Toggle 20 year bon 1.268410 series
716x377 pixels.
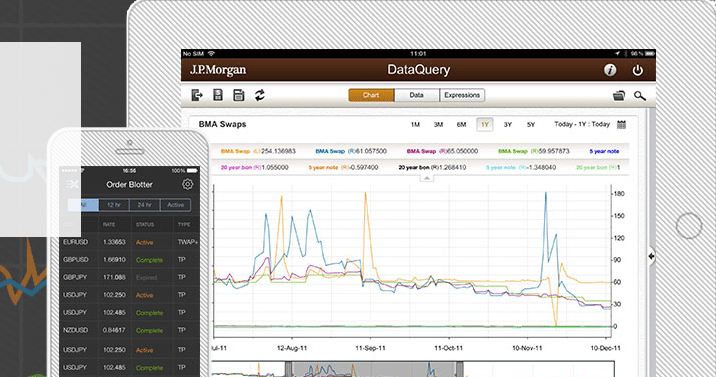pos(432,168)
